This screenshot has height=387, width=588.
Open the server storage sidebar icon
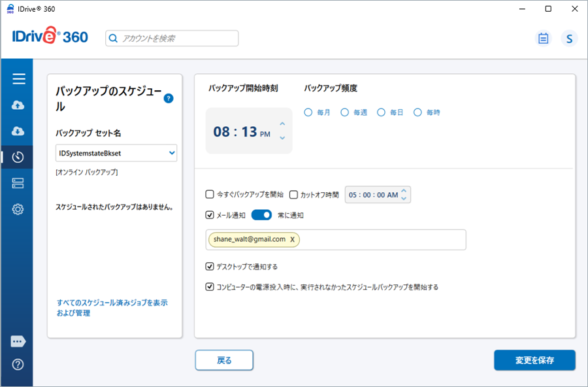[18, 183]
